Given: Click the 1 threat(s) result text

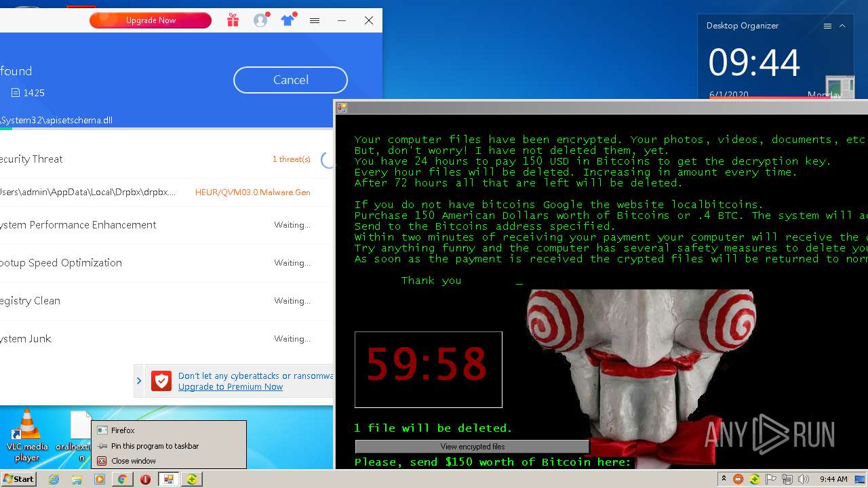Looking at the screenshot, I should tap(292, 159).
